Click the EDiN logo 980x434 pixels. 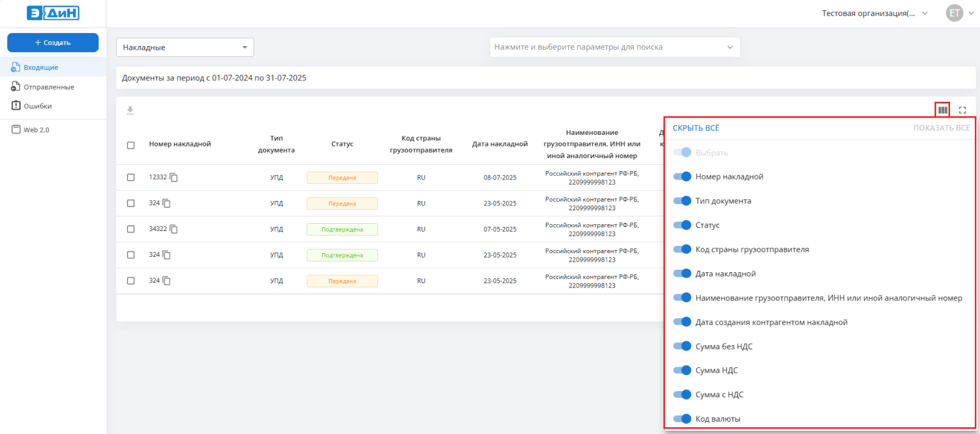coord(53,13)
